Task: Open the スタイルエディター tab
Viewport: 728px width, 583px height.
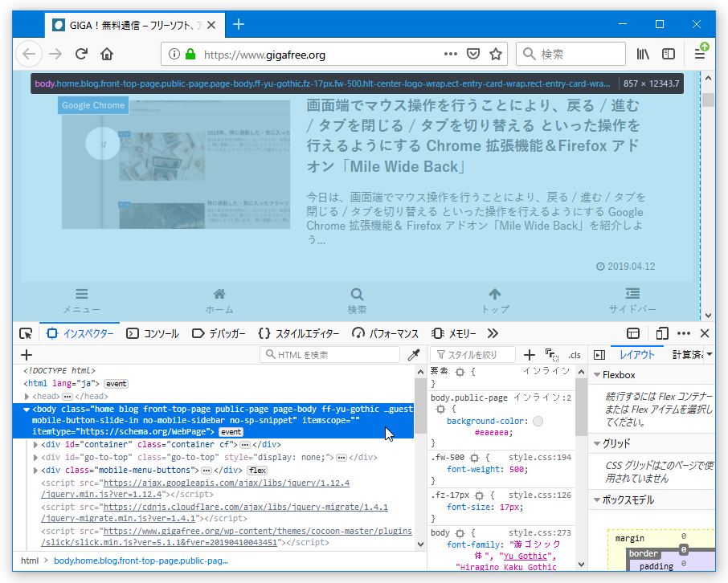Action: 299,333
